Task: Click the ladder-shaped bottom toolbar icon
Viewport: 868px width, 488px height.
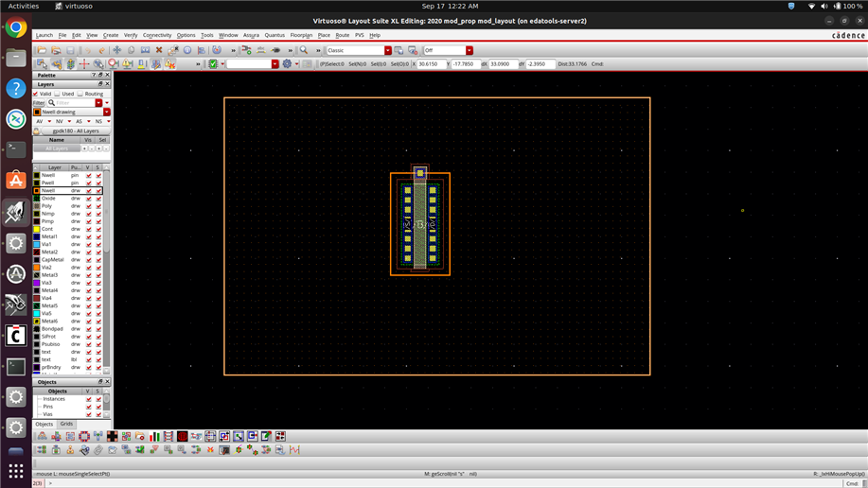Action: 168,437
